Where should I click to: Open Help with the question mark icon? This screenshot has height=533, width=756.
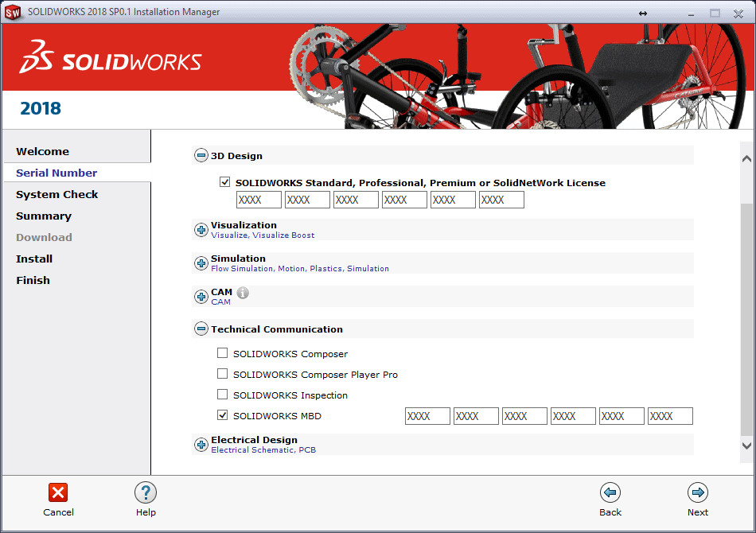click(x=146, y=492)
